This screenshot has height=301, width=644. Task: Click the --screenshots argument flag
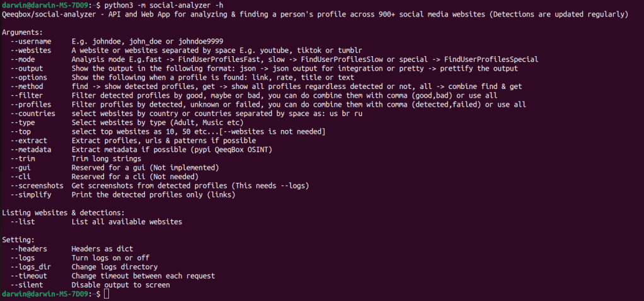pos(37,186)
